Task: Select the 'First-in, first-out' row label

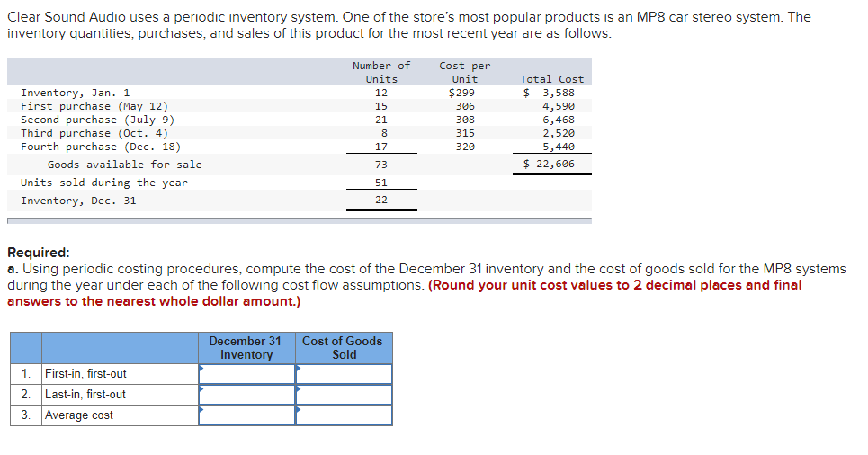Action: [x=85, y=374]
